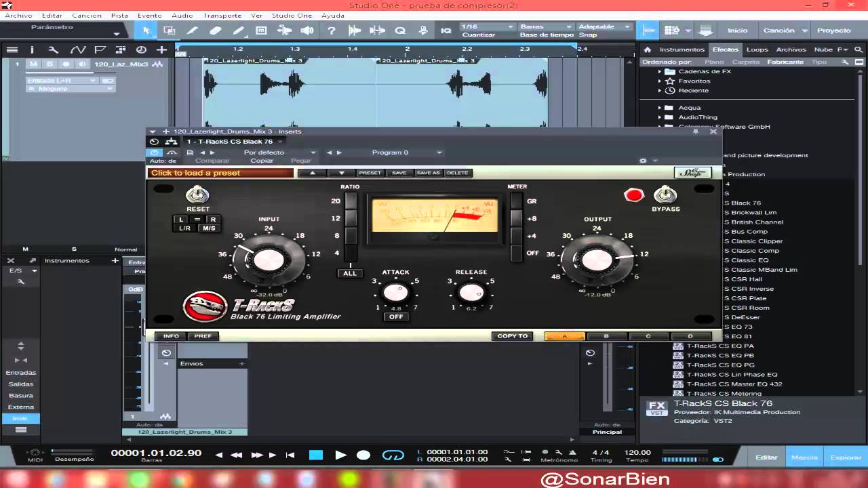Click the INPUT knob

point(269,260)
